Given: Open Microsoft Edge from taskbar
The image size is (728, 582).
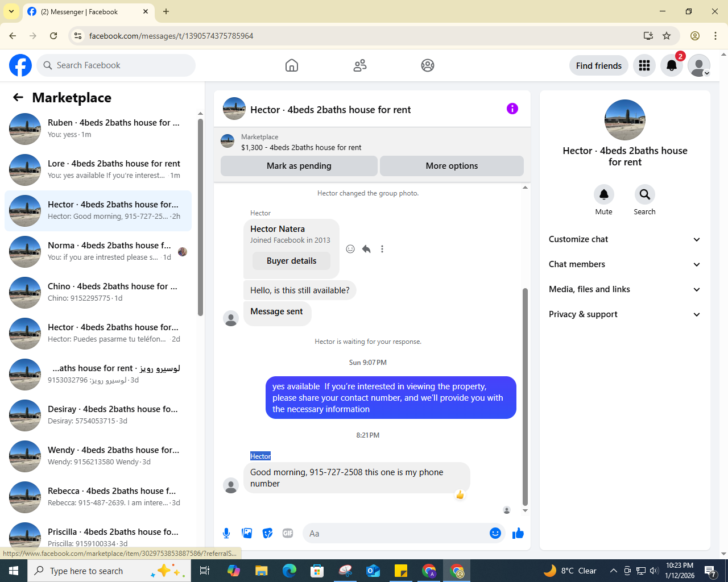Looking at the screenshot, I should tap(289, 571).
